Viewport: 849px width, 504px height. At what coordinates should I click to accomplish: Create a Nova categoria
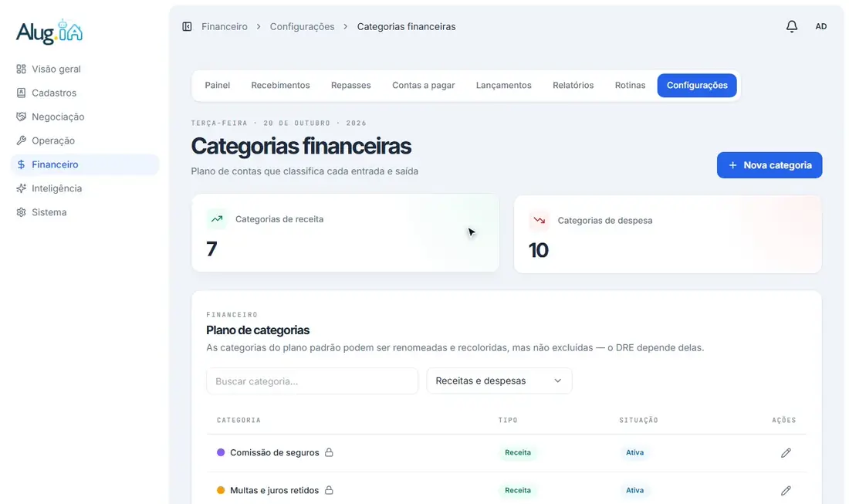[x=770, y=165]
